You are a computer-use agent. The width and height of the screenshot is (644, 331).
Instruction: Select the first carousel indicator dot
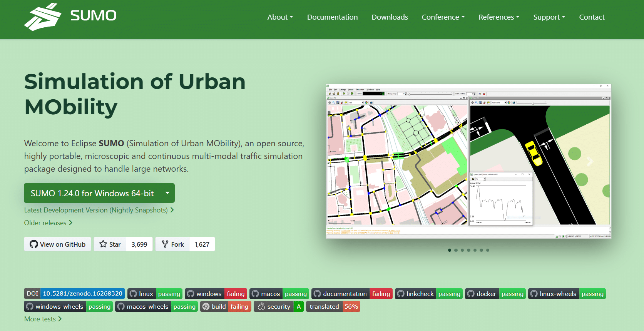(450, 250)
